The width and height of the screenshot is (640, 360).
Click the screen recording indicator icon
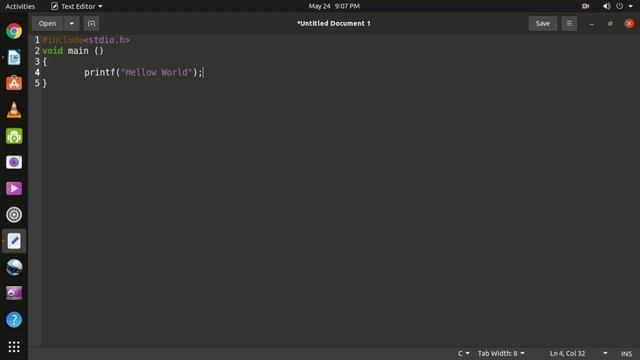tap(585, 6)
